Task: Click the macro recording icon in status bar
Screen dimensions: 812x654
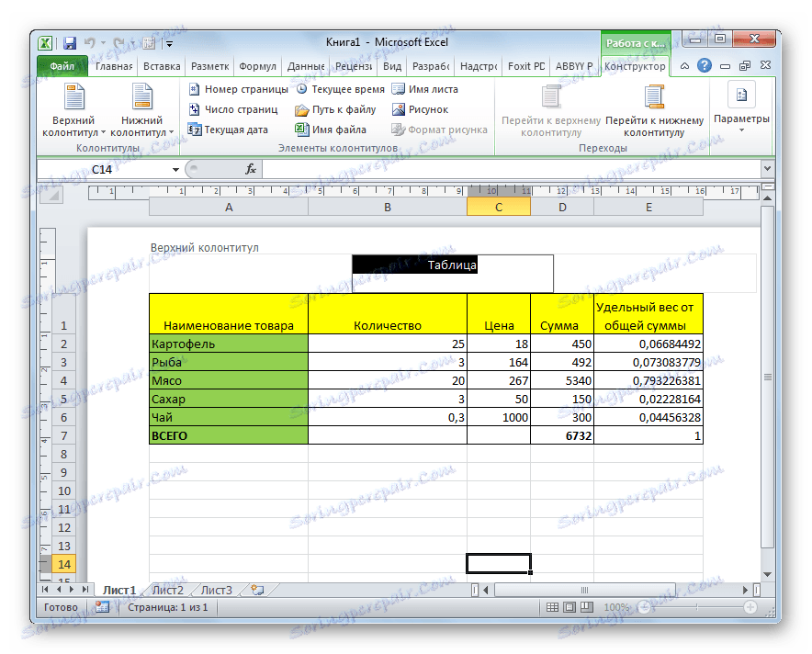Action: [102, 607]
